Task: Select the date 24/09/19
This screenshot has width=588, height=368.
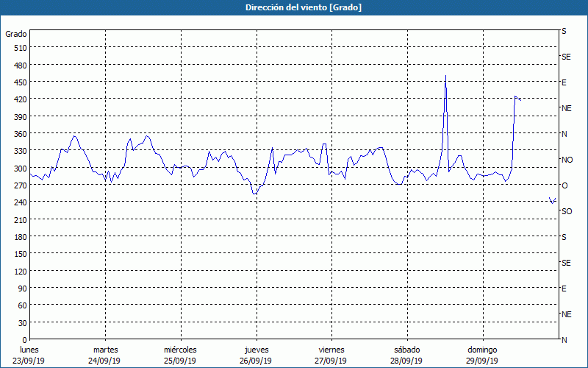Action: (x=104, y=361)
